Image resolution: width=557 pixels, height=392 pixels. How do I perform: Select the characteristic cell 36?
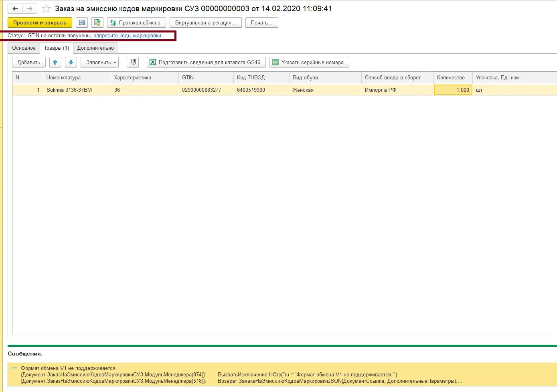coord(144,90)
